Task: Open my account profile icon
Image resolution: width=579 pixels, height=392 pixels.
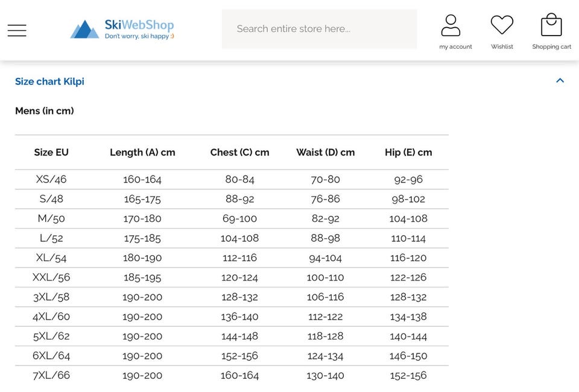Action: 451,25
